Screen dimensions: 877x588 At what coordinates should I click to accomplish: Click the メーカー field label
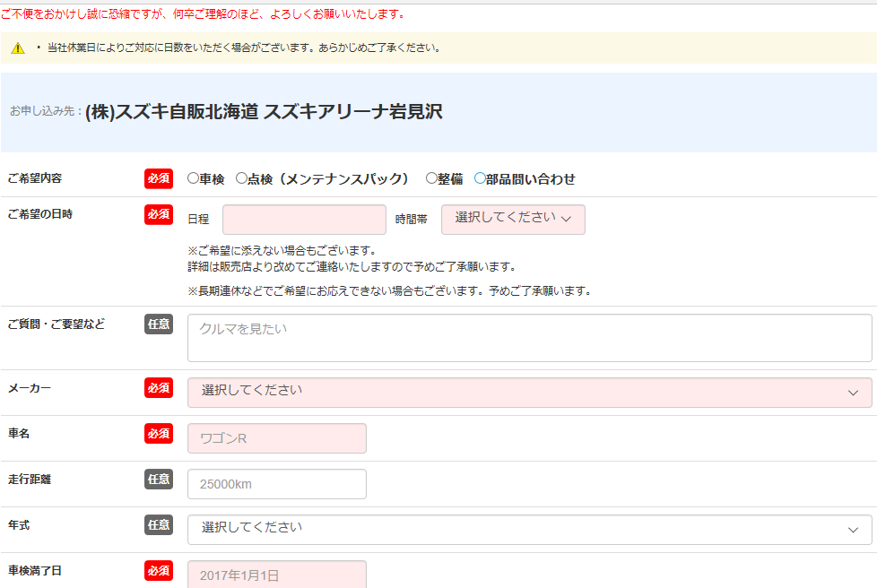pos(29,388)
